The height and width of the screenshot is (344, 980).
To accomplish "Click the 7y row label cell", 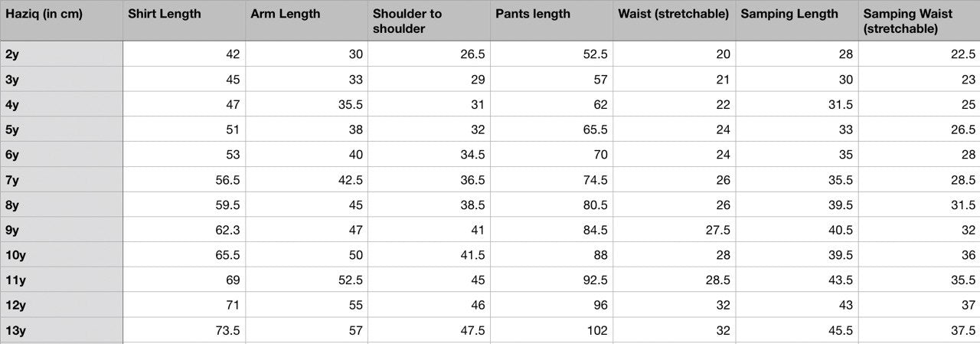I will 61,179.
